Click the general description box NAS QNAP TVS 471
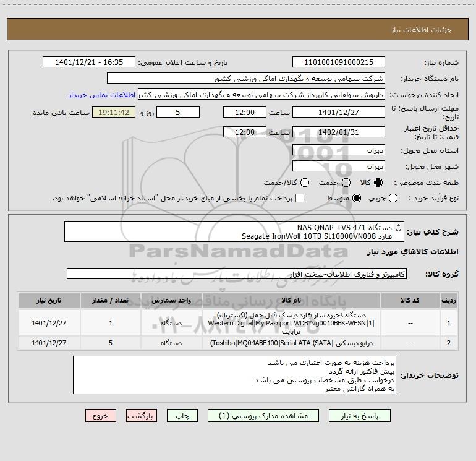This screenshot has height=461, width=476. tap(234, 231)
